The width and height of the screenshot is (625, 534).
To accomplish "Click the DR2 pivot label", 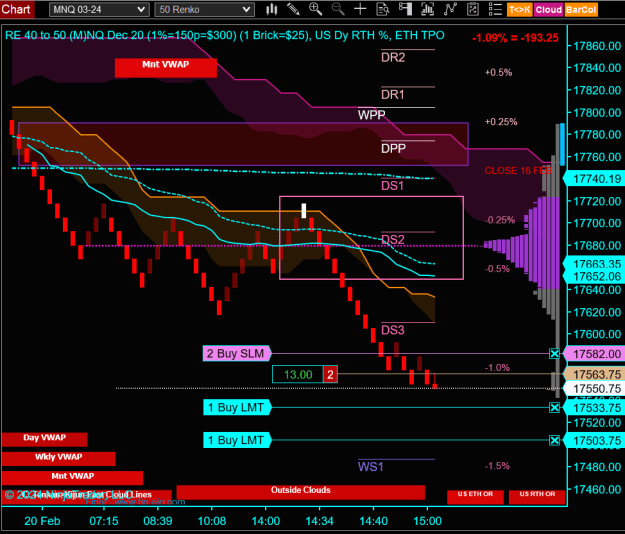I will point(393,57).
